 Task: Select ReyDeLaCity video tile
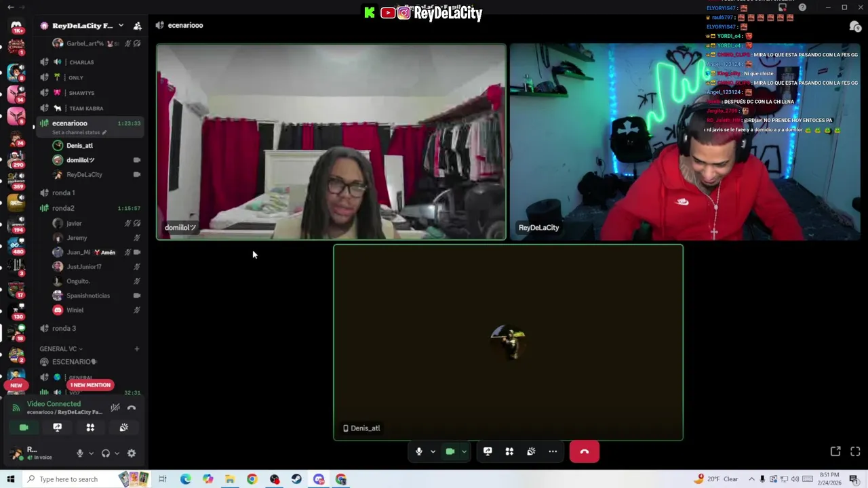coord(685,142)
